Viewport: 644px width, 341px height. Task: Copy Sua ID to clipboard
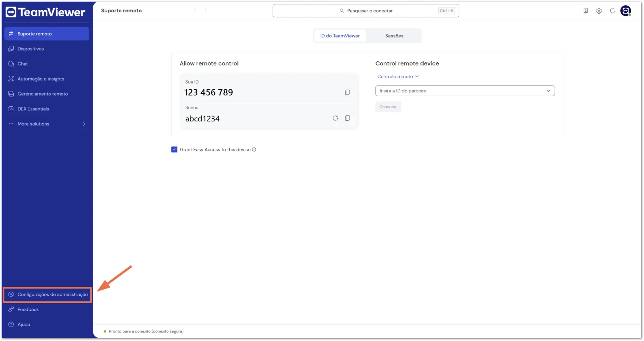tap(347, 92)
